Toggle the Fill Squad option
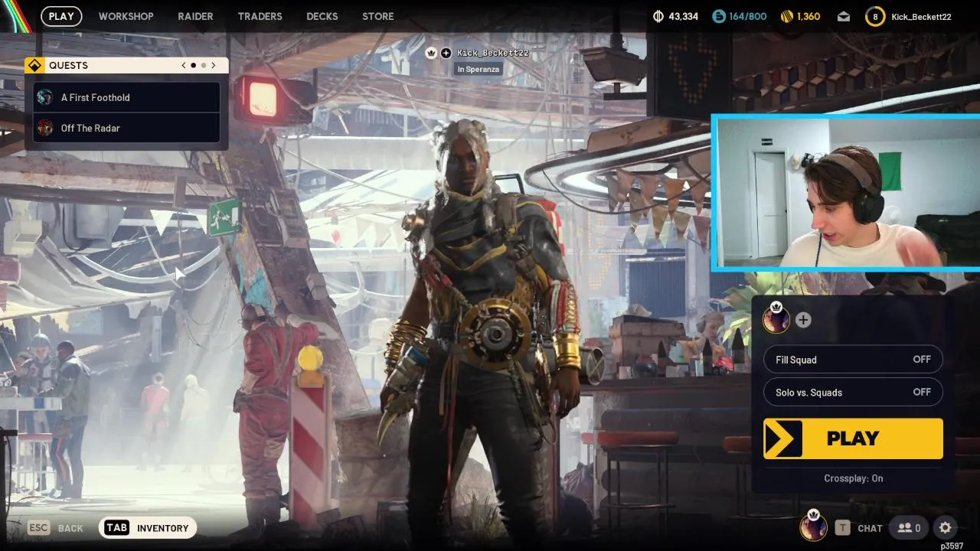The width and height of the screenshot is (980, 551). point(853,360)
